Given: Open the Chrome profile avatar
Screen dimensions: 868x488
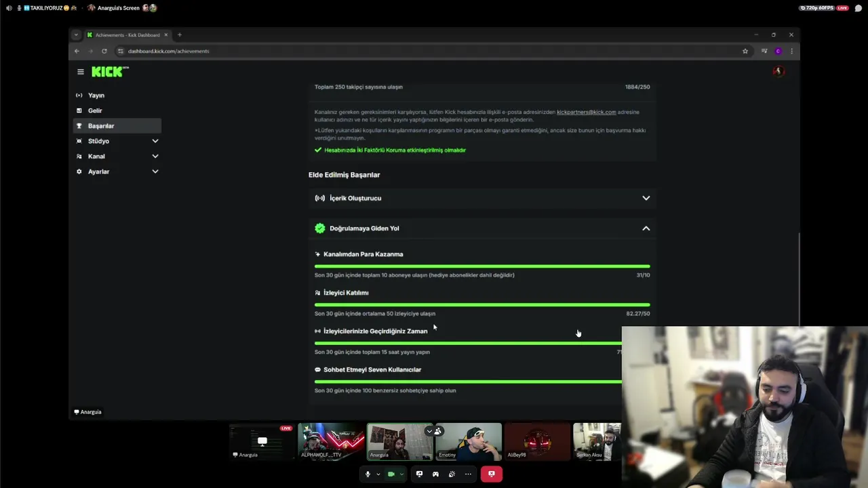Looking at the screenshot, I should point(778,51).
